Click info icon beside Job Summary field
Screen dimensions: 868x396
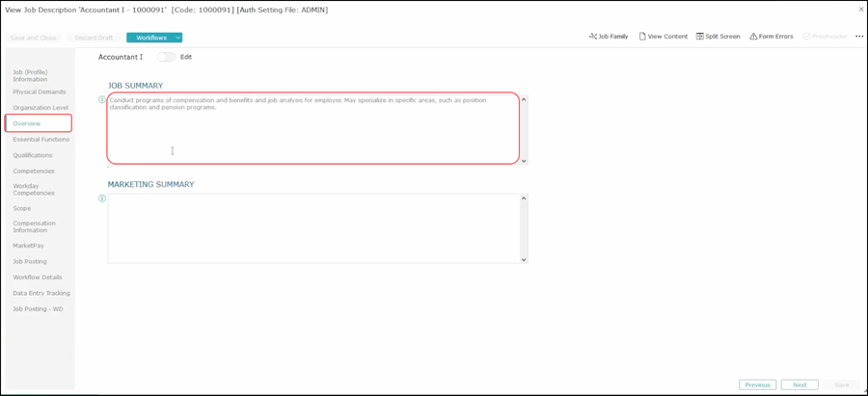click(102, 99)
